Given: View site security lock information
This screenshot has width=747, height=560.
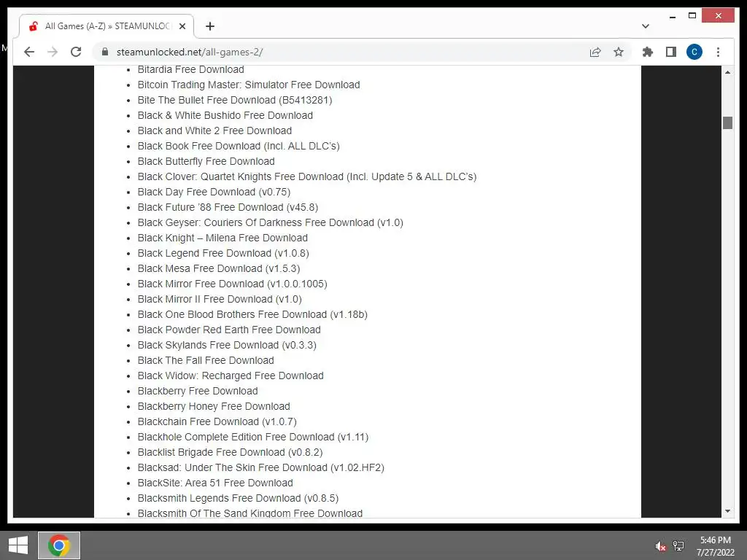Looking at the screenshot, I should [105, 52].
